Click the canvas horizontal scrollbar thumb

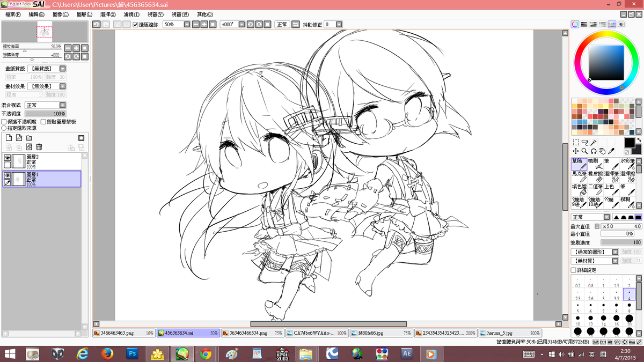[x=328, y=324]
